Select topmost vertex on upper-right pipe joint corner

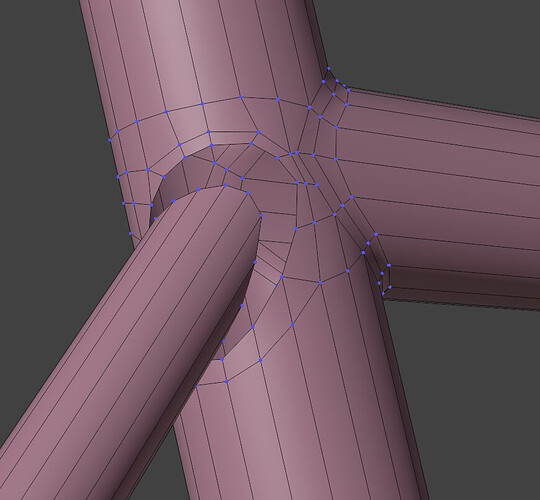pyautogui.click(x=329, y=69)
